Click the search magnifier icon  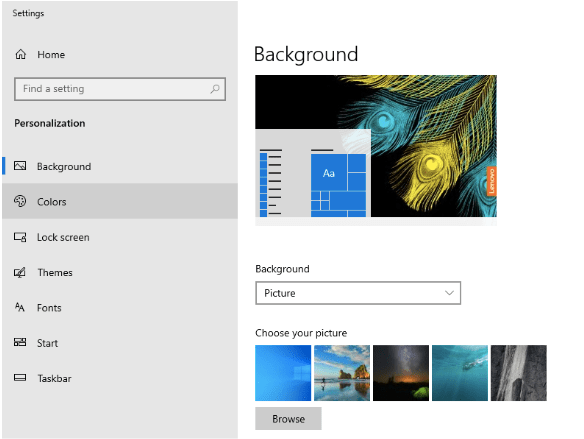coord(215,89)
